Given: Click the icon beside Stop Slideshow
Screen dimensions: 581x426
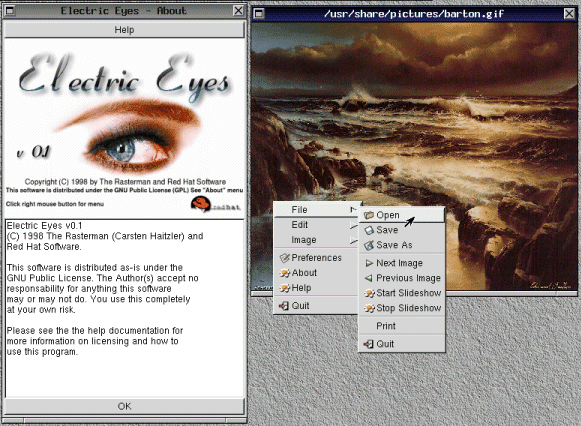Looking at the screenshot, I should pos(369,308).
